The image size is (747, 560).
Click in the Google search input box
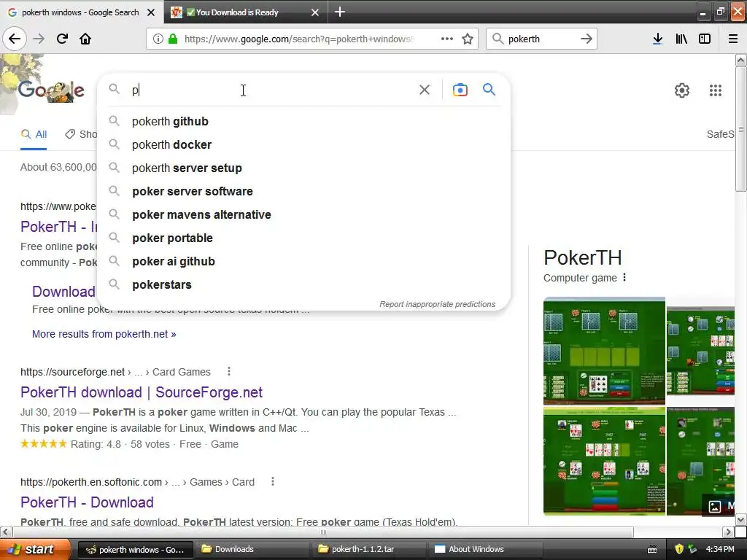click(271, 90)
